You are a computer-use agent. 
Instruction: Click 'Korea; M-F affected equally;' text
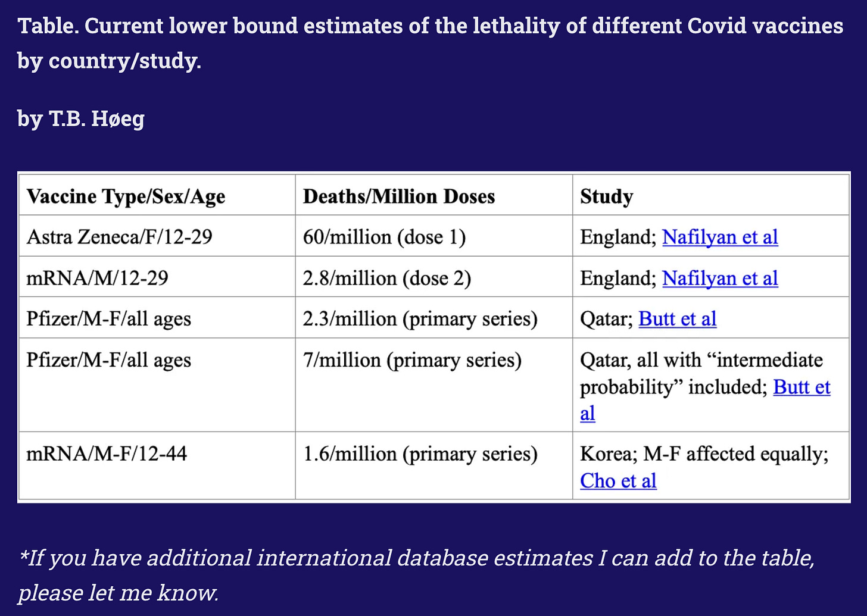pos(704,454)
